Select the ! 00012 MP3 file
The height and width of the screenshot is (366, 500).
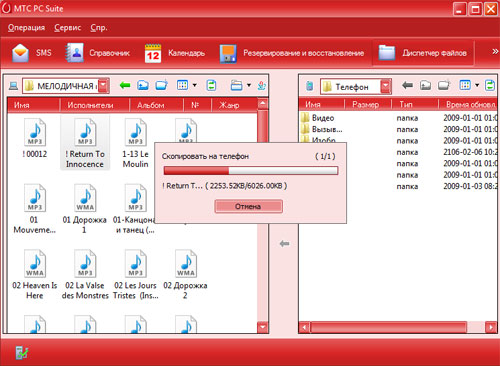[x=35, y=139]
